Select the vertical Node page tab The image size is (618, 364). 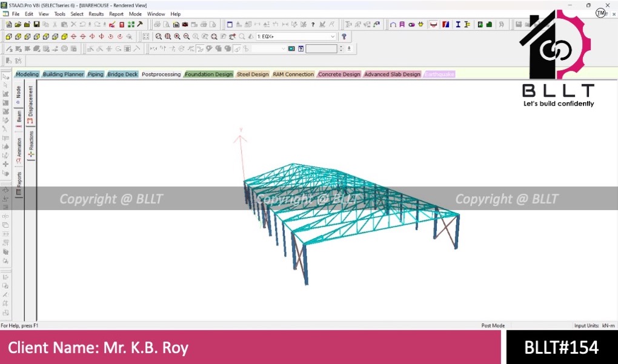click(x=18, y=94)
